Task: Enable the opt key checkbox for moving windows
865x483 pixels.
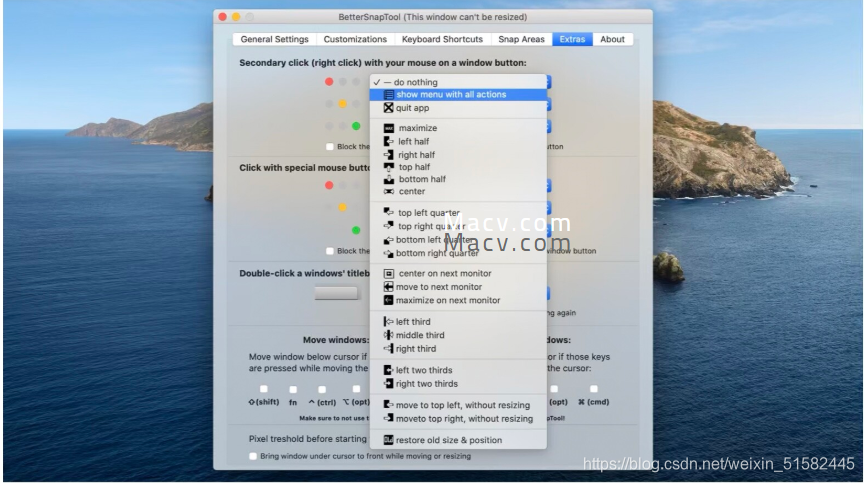Action: coord(356,389)
